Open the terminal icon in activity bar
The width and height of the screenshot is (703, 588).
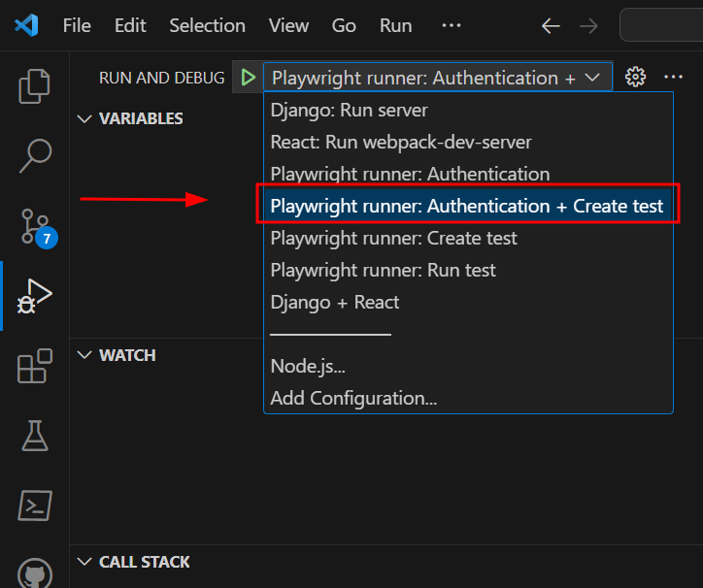35,506
